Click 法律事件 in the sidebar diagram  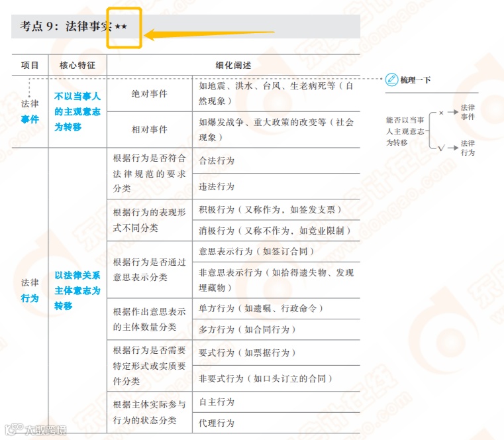click(x=468, y=112)
